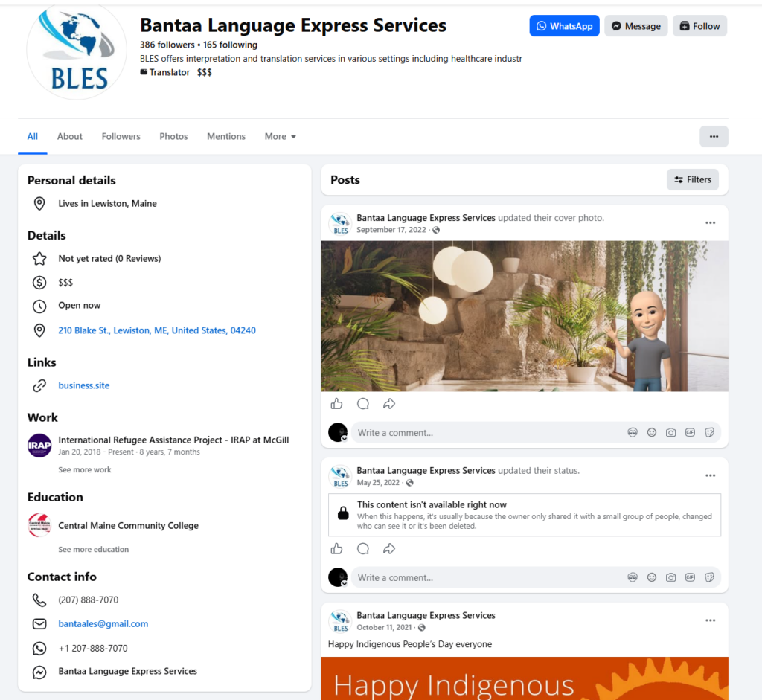Expand the More tab dropdown
This screenshot has width=762, height=700.
[280, 136]
